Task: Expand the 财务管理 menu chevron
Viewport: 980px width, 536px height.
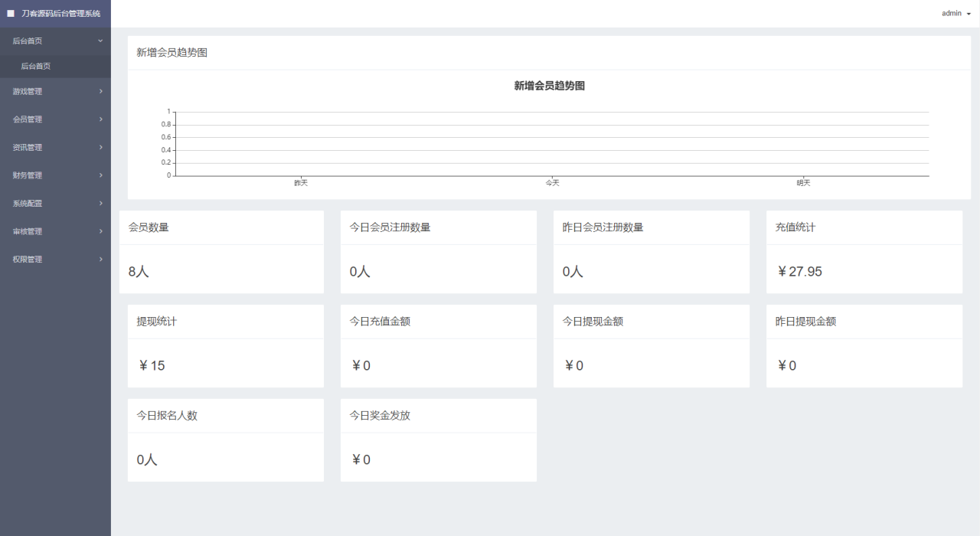Action: 99,175
